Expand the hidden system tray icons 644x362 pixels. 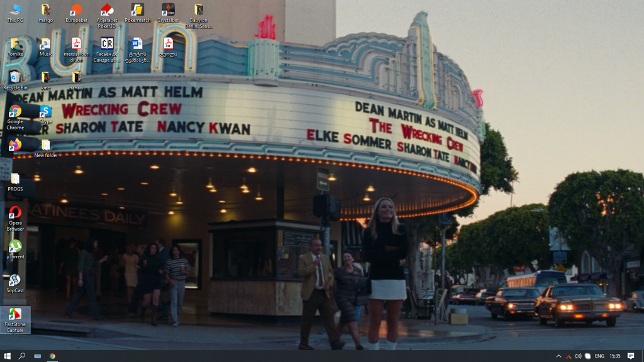tap(558, 356)
